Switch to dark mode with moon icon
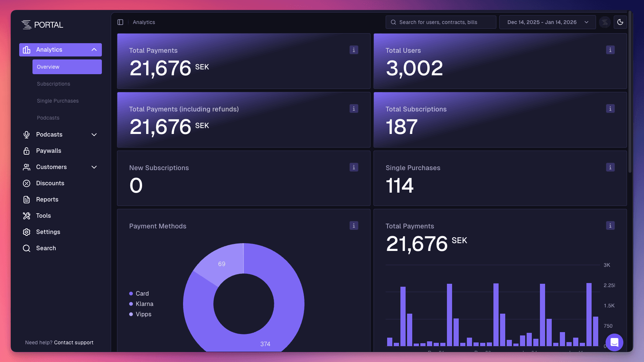644x362 pixels. pyautogui.click(x=620, y=22)
